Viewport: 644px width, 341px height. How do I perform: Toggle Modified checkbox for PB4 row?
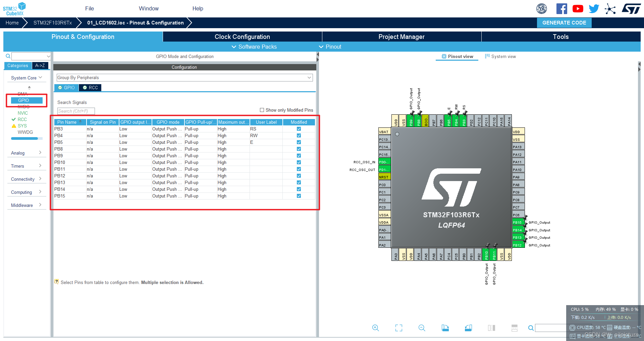(299, 135)
